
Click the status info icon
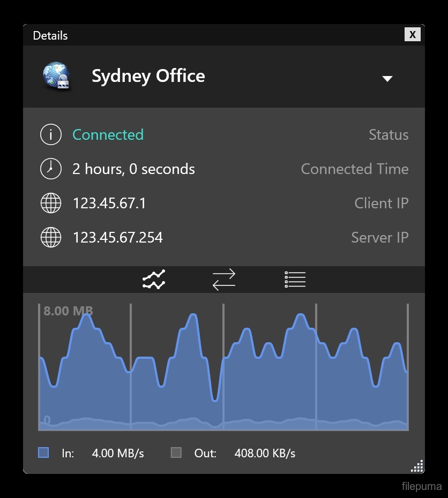51,135
